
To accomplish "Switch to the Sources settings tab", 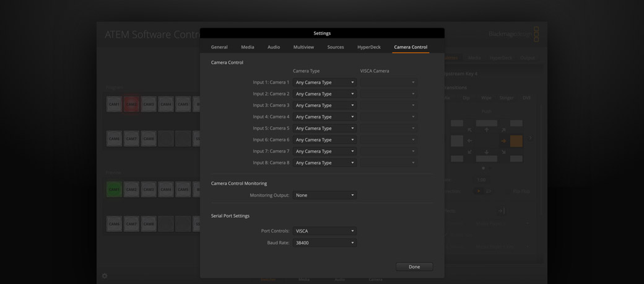I will point(336,47).
